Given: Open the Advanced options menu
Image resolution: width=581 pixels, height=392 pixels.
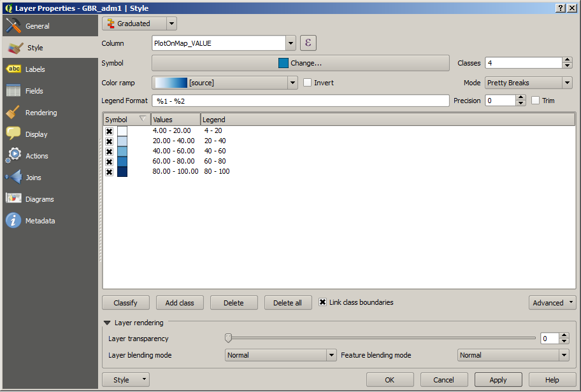Looking at the screenshot, I should point(552,302).
